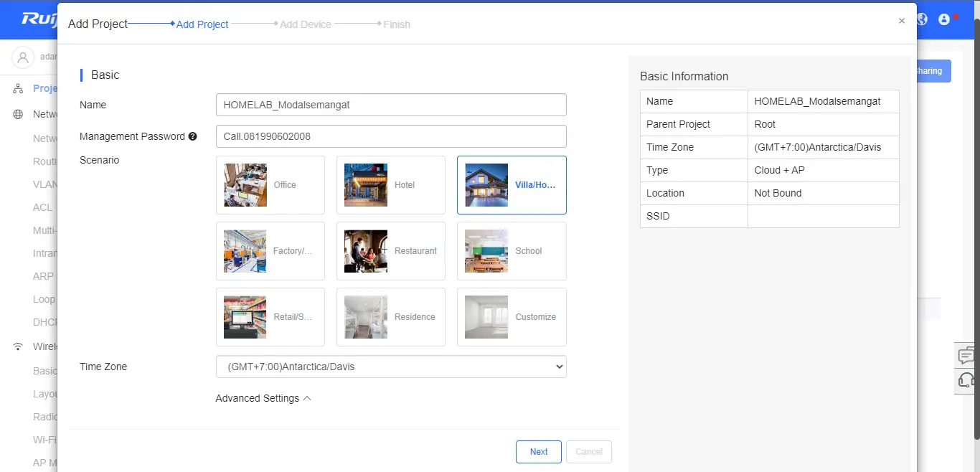Open the ACL sidebar menu item

click(x=43, y=207)
